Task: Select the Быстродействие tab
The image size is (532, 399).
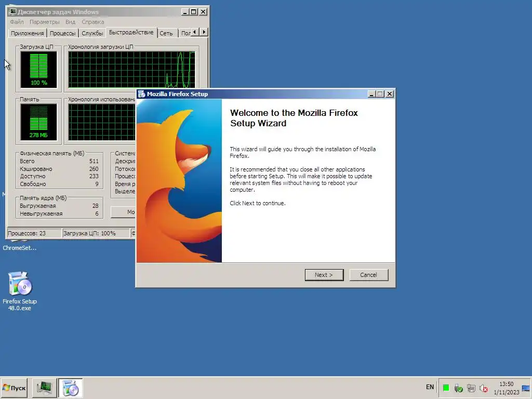Action: pyautogui.click(x=131, y=33)
